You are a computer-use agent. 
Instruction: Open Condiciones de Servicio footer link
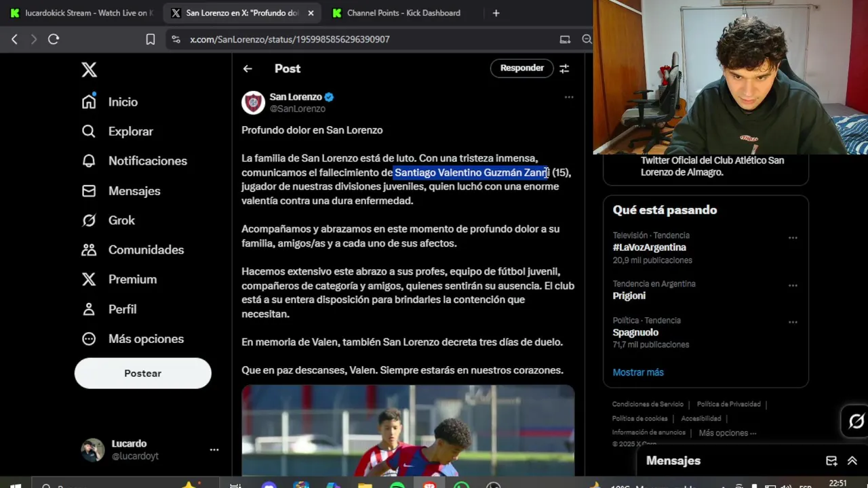tap(648, 404)
